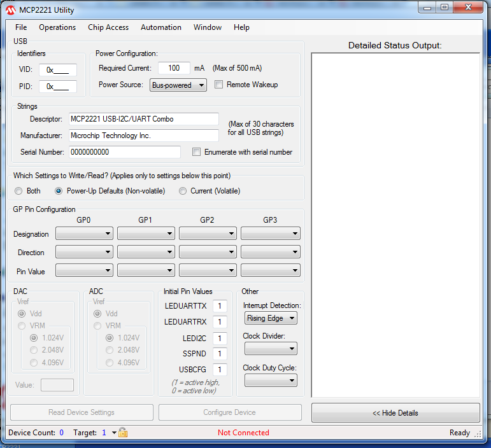Click the Descriptor text field
Image resolution: width=491 pixels, height=448 pixels.
pyautogui.click(x=144, y=119)
